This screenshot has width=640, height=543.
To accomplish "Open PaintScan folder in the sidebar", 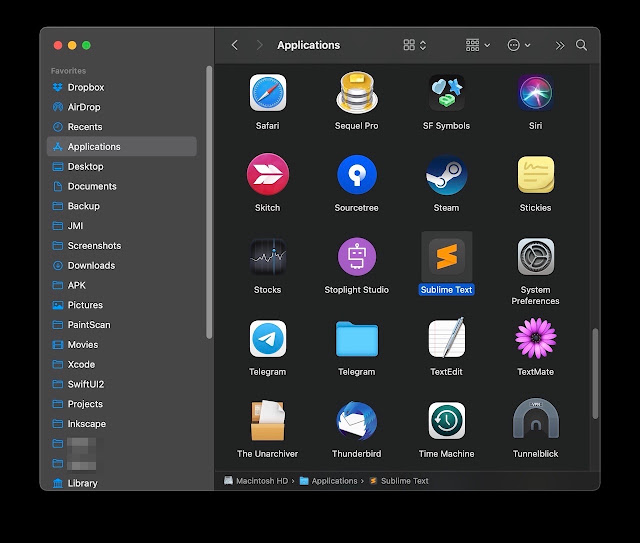I will tap(122, 325).
